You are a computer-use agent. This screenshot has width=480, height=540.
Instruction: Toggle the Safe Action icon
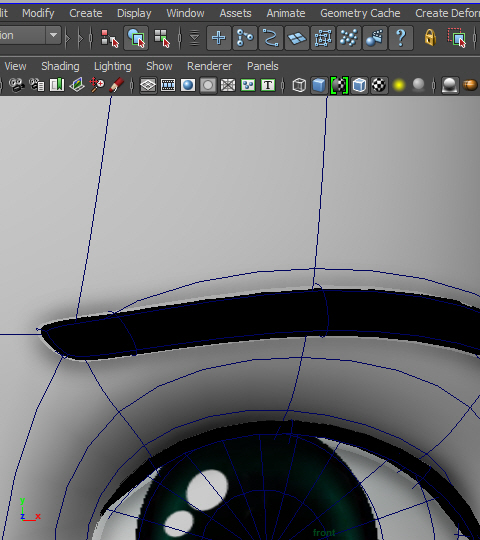(x=248, y=85)
